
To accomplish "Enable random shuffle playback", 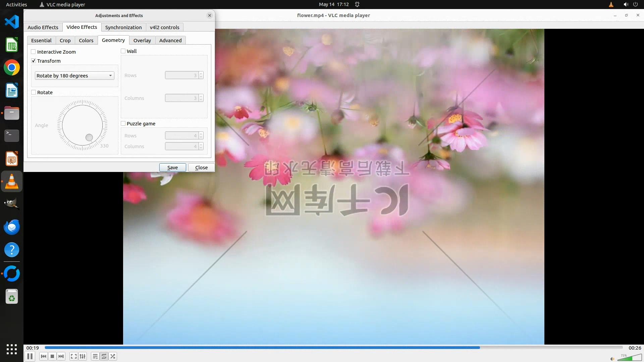I will (113, 356).
